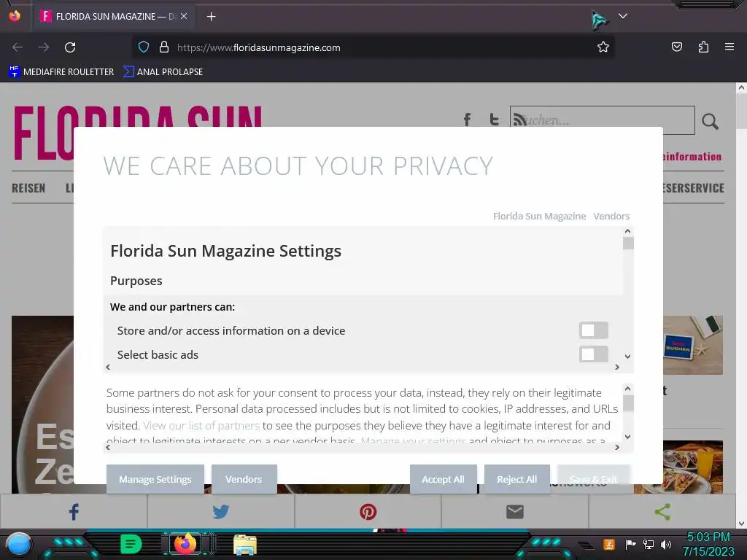Click the page scrollbar down arrow
The image size is (747, 560).
click(741, 524)
